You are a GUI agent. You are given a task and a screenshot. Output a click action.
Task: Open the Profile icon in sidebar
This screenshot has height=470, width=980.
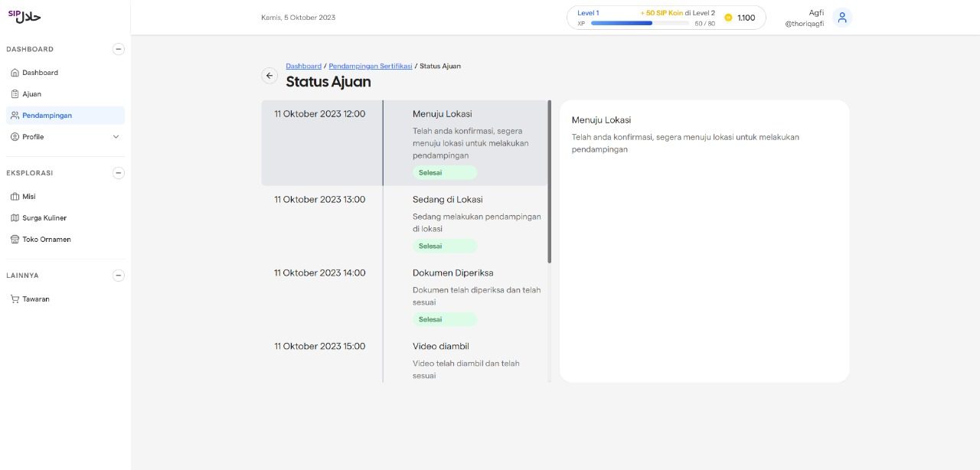pos(15,136)
